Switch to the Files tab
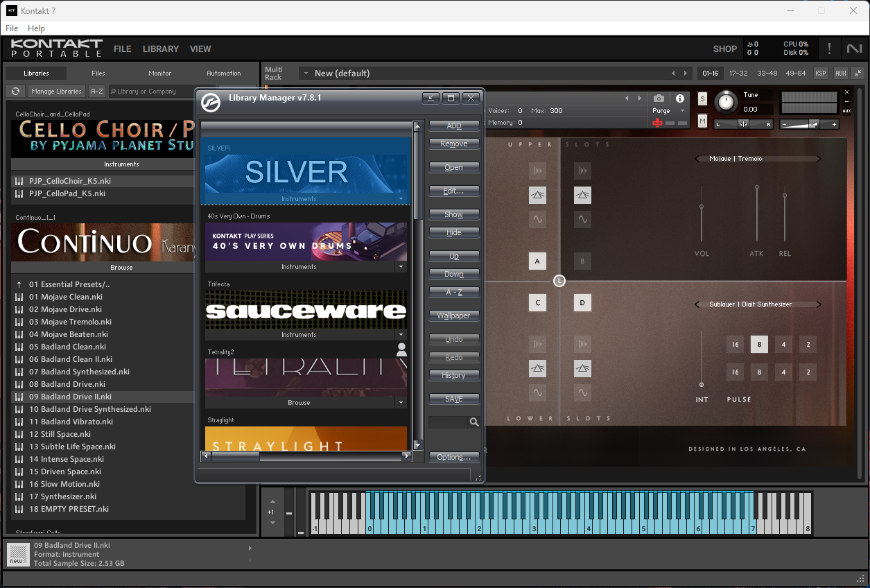The height and width of the screenshot is (588, 870). [x=98, y=73]
